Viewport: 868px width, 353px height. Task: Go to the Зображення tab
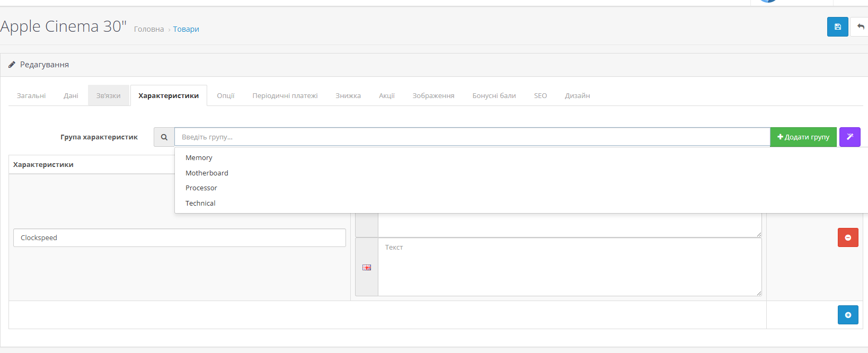(x=433, y=95)
